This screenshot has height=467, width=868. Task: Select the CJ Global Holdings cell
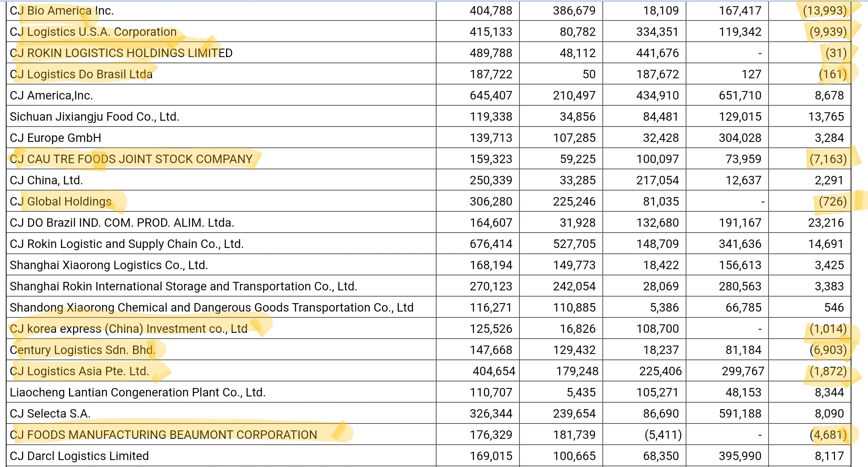click(x=61, y=202)
